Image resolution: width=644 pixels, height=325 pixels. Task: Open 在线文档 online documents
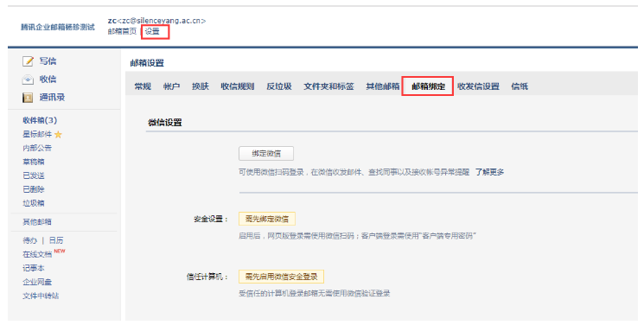click(x=37, y=254)
